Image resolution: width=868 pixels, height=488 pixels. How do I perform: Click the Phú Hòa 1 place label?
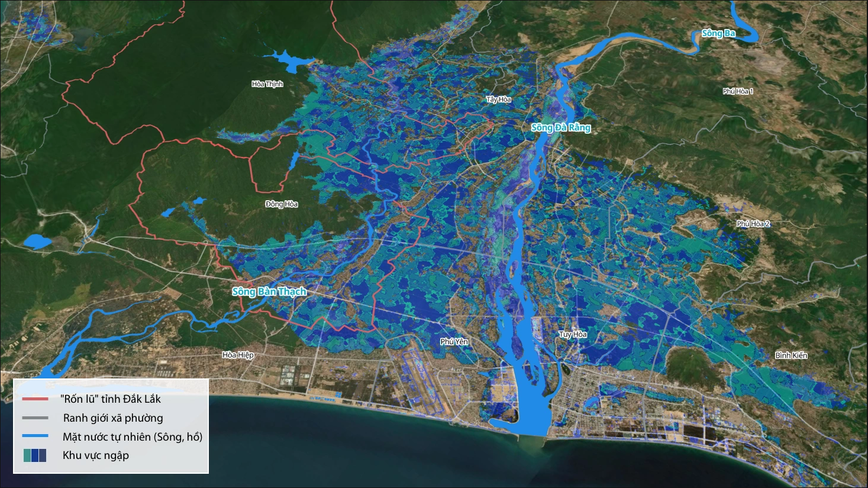[738, 91]
